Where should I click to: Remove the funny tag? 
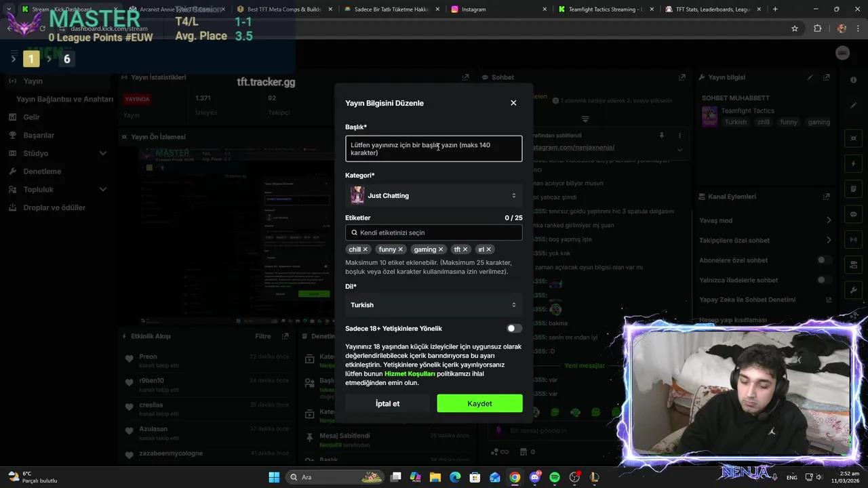tap(401, 249)
